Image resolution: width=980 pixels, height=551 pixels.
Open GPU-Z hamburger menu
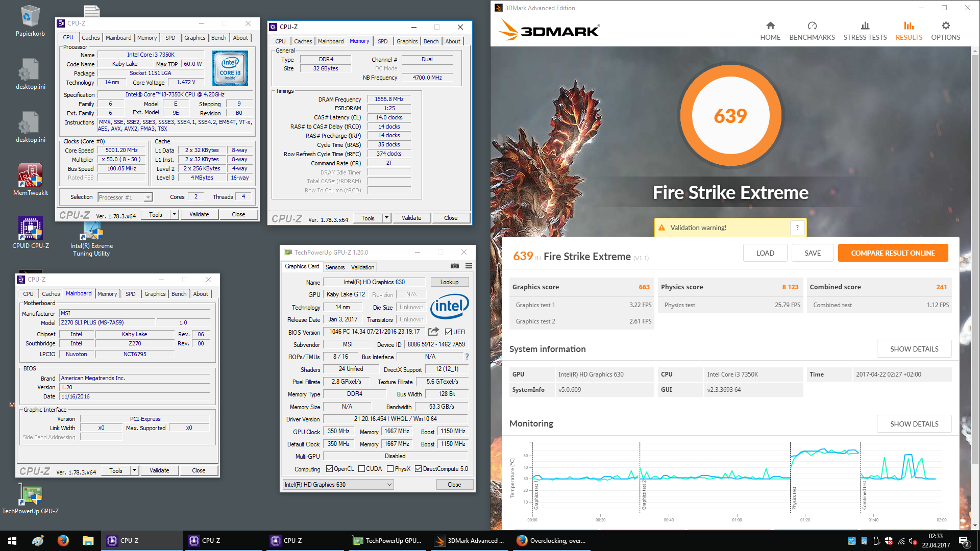coord(469,266)
